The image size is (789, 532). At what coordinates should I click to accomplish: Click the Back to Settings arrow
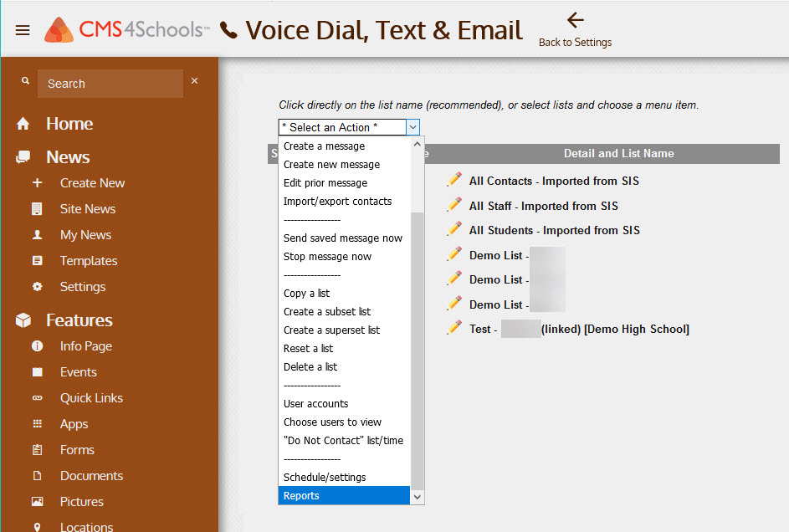point(575,20)
